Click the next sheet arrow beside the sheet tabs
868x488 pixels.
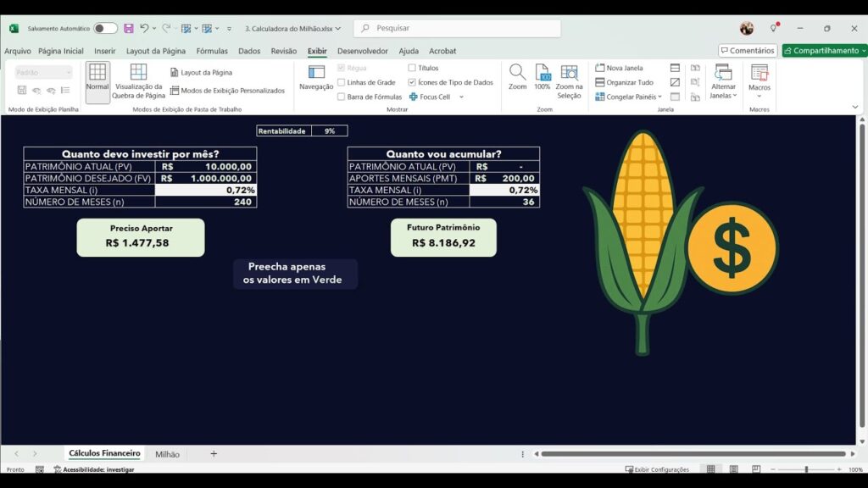point(35,454)
